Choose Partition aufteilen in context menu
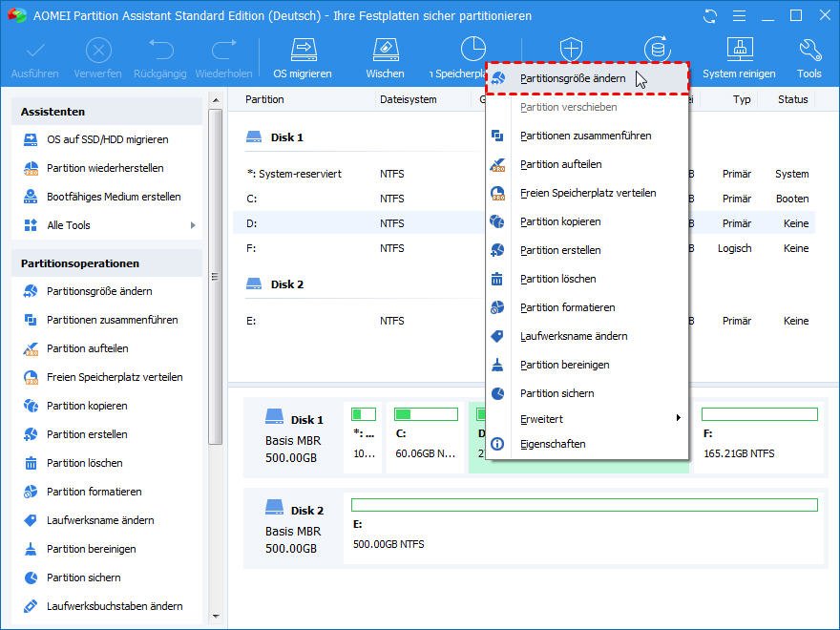This screenshot has height=630, width=840. pyautogui.click(x=587, y=164)
